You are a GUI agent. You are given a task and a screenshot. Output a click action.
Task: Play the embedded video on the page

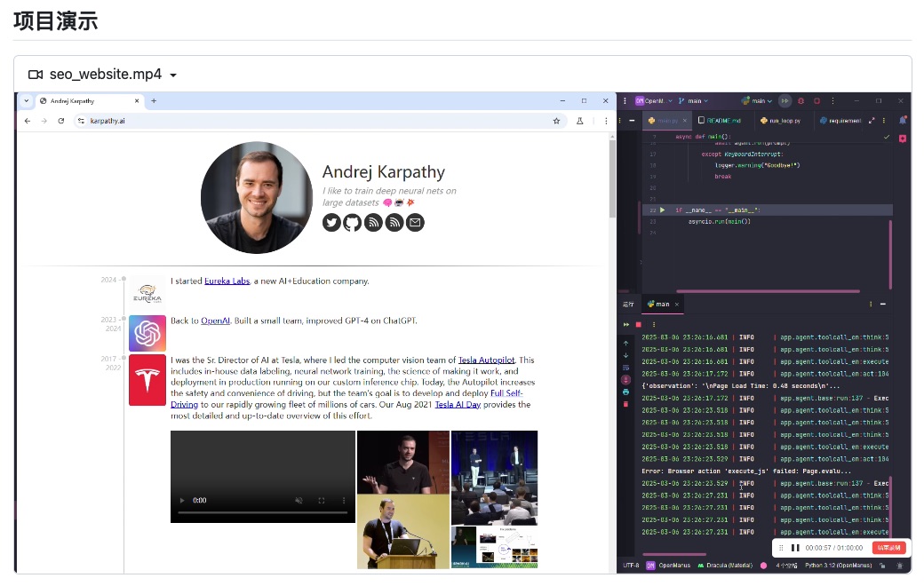[x=183, y=501]
